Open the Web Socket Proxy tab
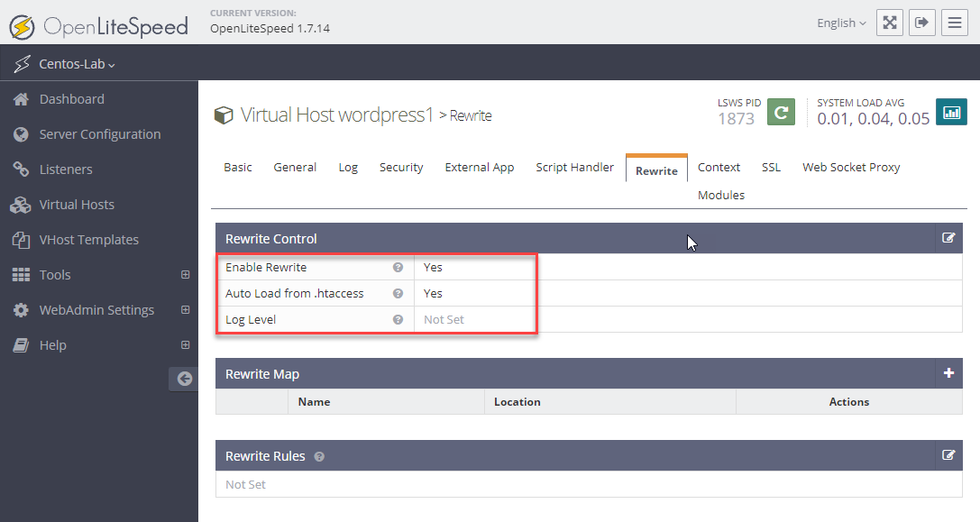The width and height of the screenshot is (980, 522). click(x=851, y=167)
